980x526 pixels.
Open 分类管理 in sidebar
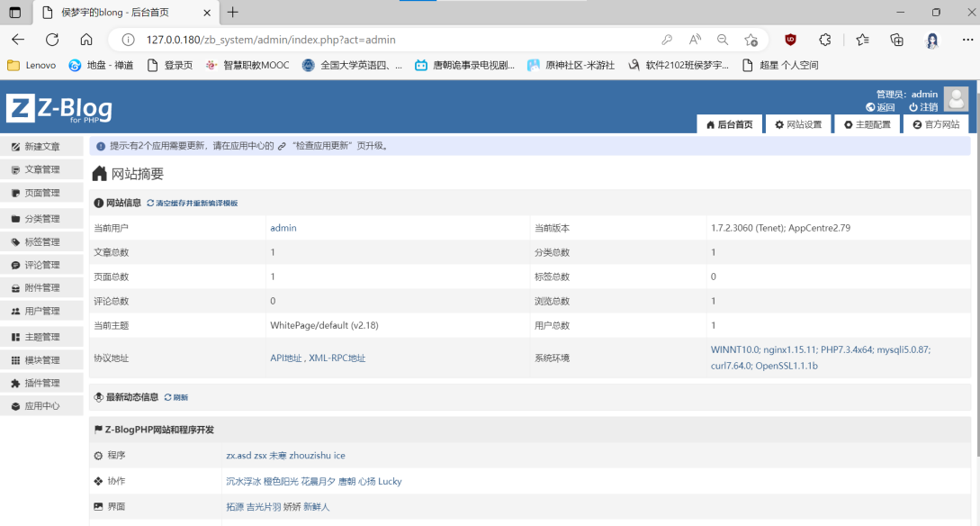pyautogui.click(x=41, y=218)
